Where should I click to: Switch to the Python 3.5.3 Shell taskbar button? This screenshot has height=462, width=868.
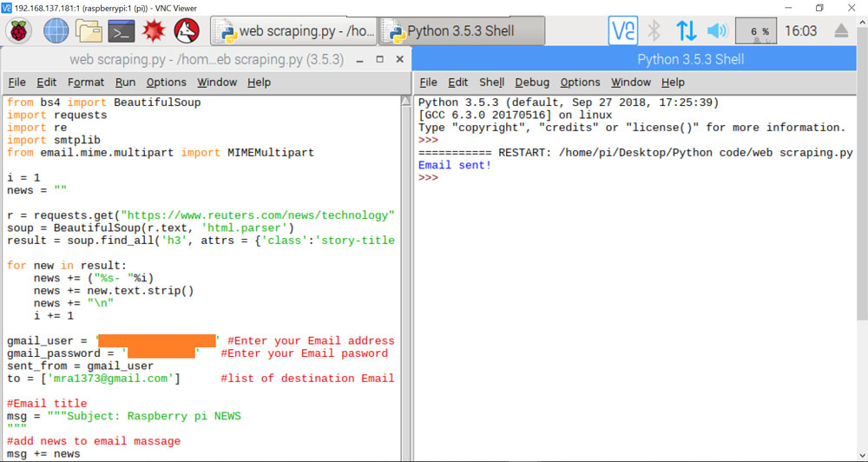462,31
